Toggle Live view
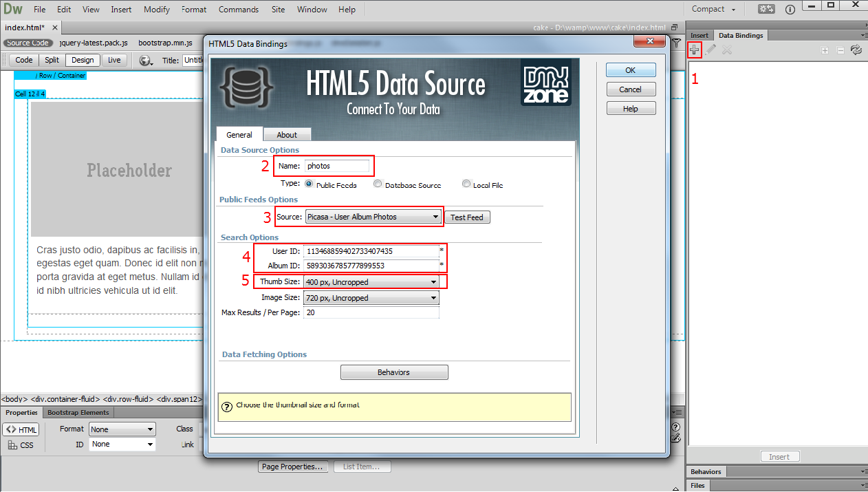 pyautogui.click(x=114, y=61)
